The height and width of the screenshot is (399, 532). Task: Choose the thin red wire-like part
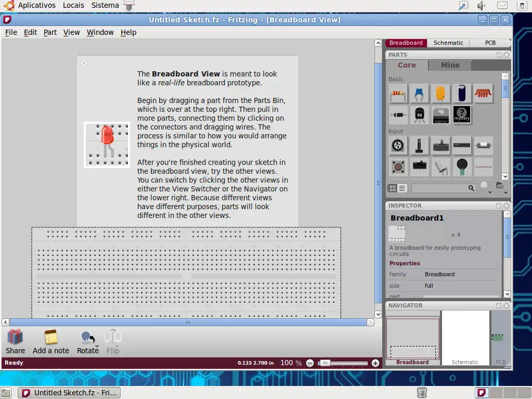click(483, 166)
